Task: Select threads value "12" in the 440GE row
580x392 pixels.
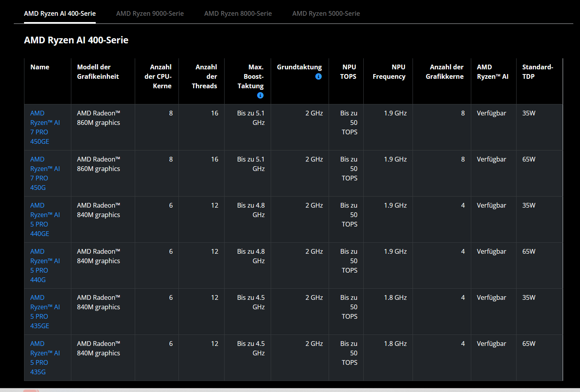Action: pyautogui.click(x=215, y=205)
